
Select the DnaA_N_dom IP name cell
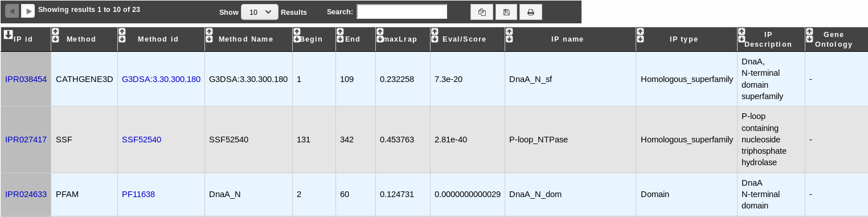coord(570,194)
